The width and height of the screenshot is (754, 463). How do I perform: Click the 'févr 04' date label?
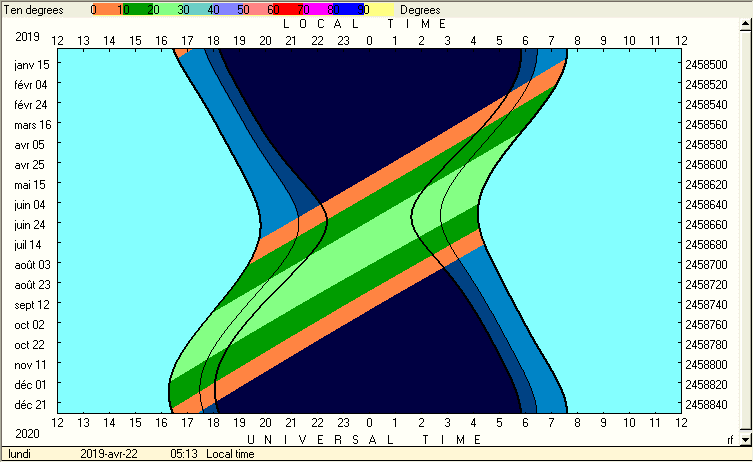31,85
